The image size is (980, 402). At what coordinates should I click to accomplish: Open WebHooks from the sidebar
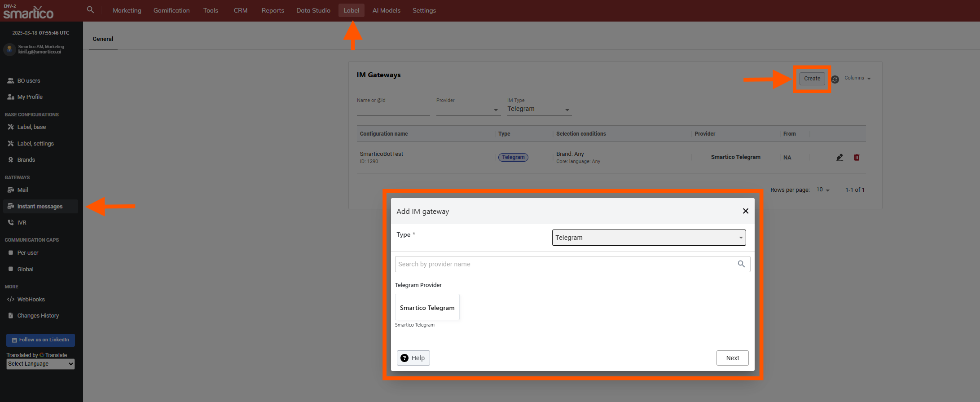[31, 300]
